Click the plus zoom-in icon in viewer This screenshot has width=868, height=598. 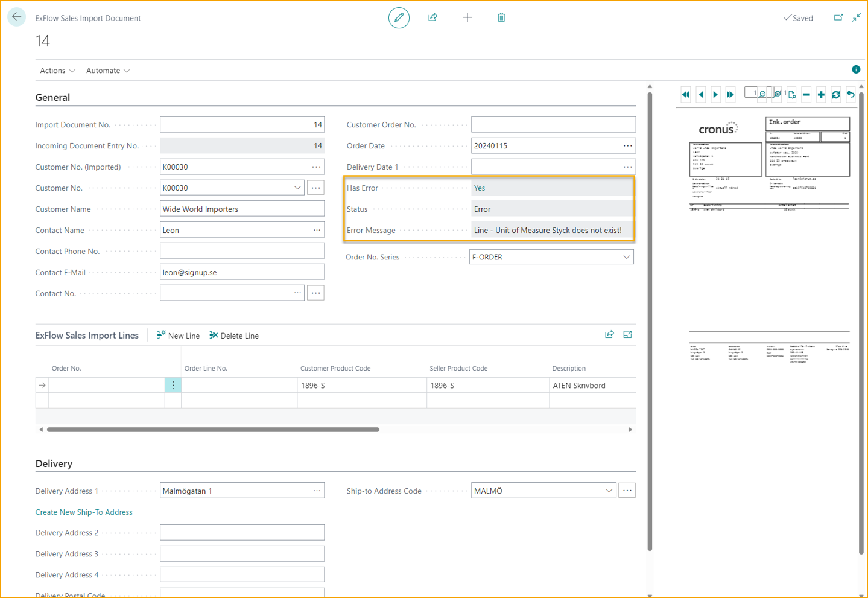coord(821,94)
